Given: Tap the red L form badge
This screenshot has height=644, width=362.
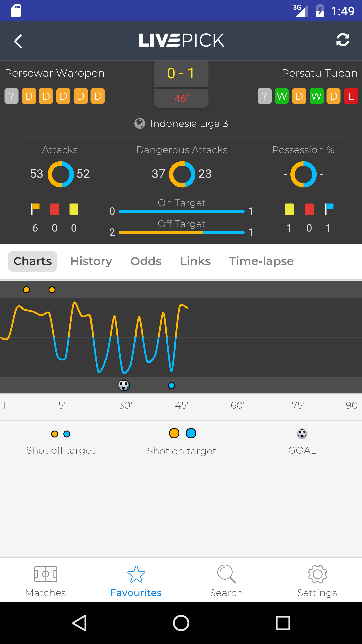Looking at the screenshot, I should 351,96.
